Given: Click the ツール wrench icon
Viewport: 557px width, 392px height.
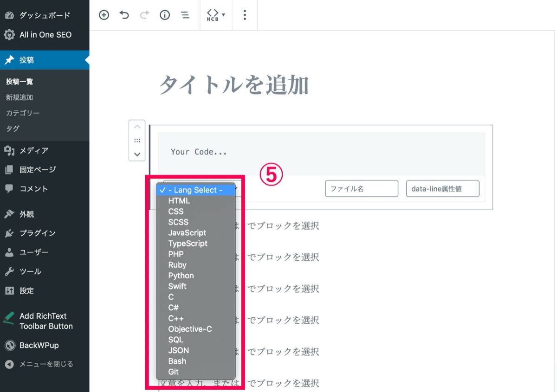Looking at the screenshot, I should point(9,271).
